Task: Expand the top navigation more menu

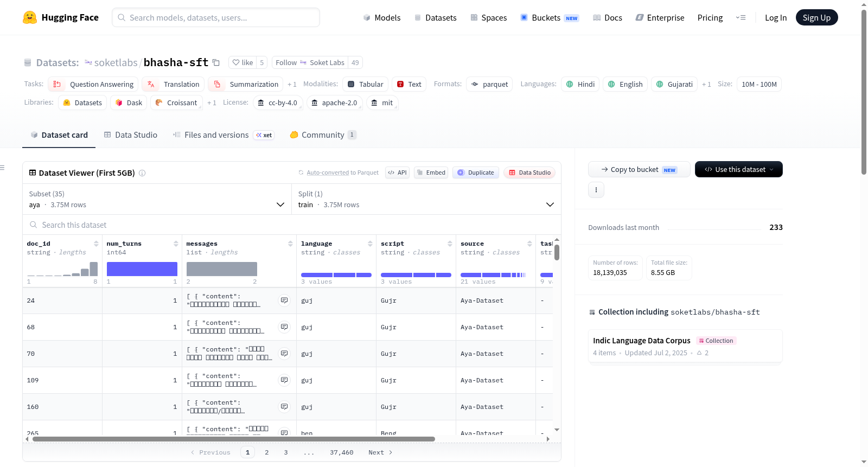Action: 741,17
